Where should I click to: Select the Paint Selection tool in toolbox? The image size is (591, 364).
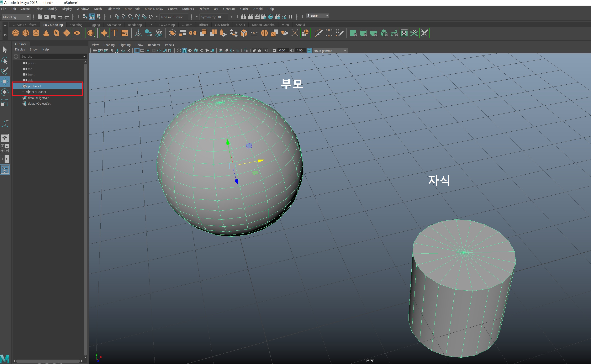click(5, 71)
